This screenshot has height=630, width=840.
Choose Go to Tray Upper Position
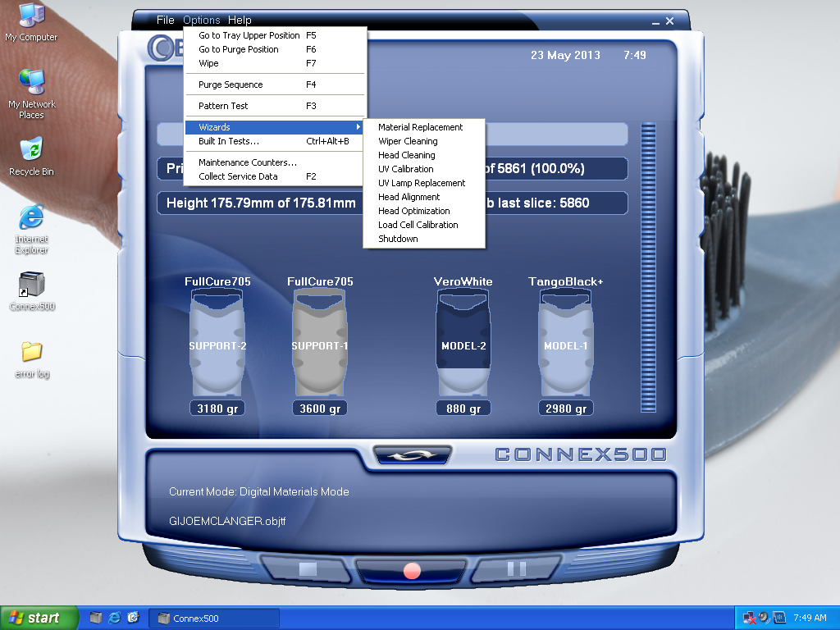(275, 35)
